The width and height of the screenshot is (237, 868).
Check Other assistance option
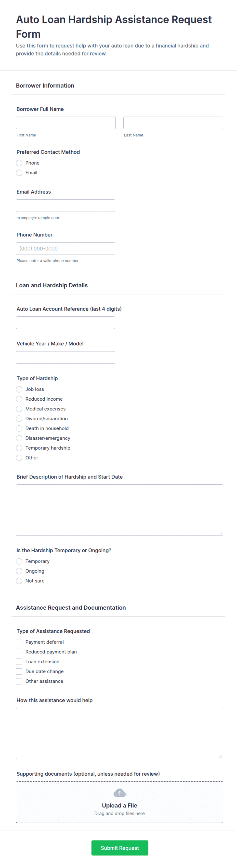19,681
